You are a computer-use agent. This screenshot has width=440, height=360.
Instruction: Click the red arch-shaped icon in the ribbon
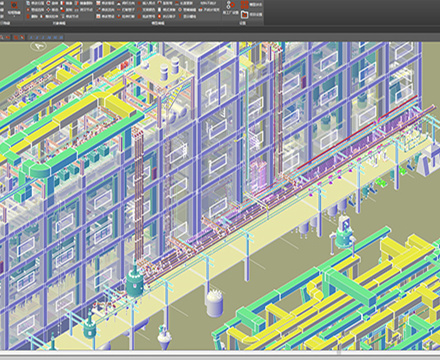tap(139, 10)
